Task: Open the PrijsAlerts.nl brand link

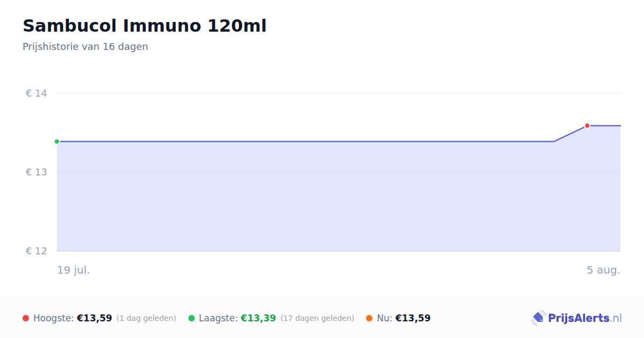Action: pyautogui.click(x=577, y=318)
